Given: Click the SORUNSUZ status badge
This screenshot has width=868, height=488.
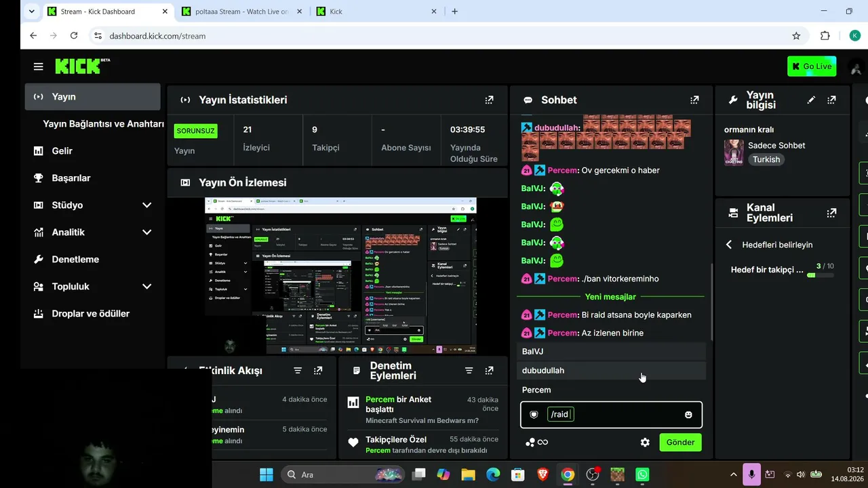Looking at the screenshot, I should (196, 131).
